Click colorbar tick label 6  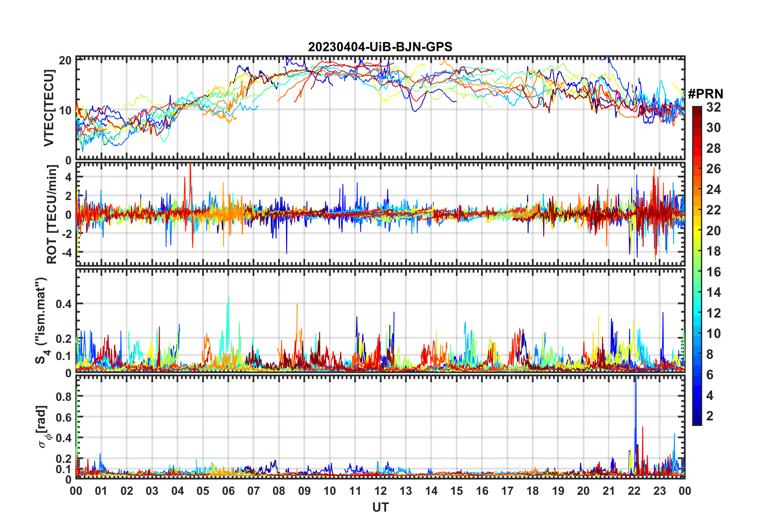point(710,375)
